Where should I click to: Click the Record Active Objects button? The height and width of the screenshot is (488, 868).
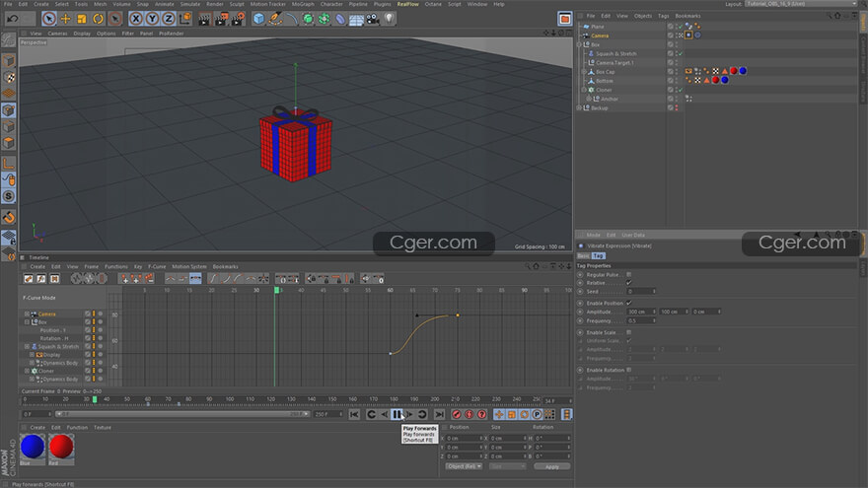456,414
